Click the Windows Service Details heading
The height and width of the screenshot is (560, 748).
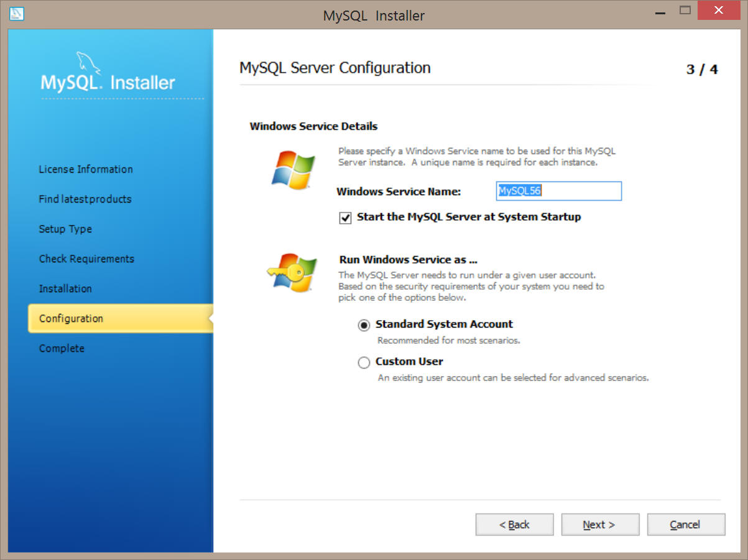(x=313, y=126)
